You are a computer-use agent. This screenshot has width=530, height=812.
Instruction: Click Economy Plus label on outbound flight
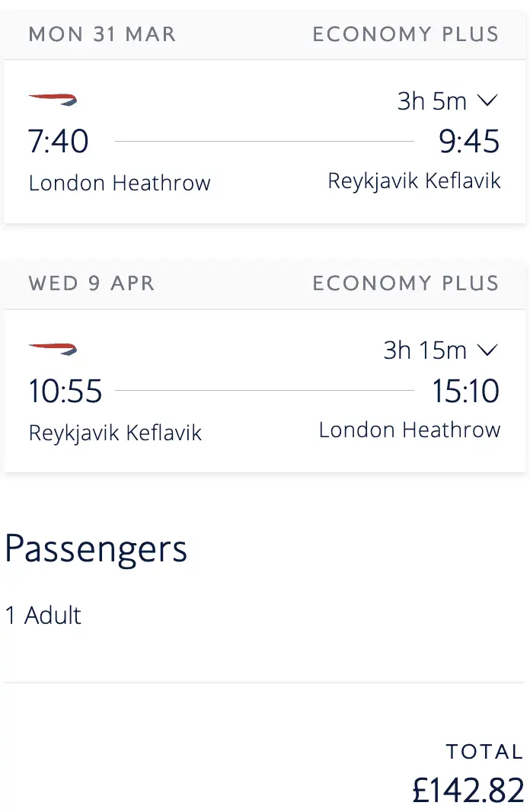tap(406, 34)
